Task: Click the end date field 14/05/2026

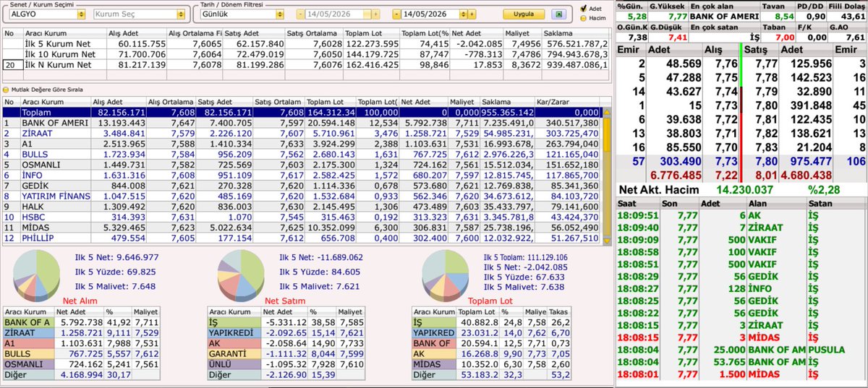Action: (x=431, y=14)
